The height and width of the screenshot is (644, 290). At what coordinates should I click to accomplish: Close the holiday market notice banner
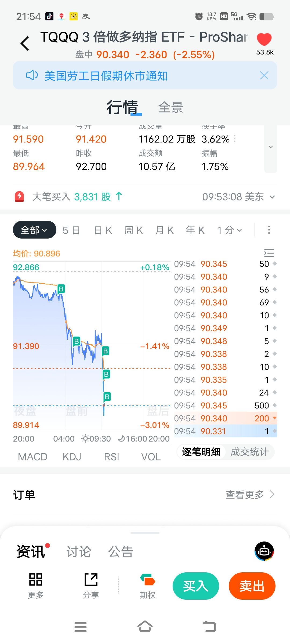(264, 76)
